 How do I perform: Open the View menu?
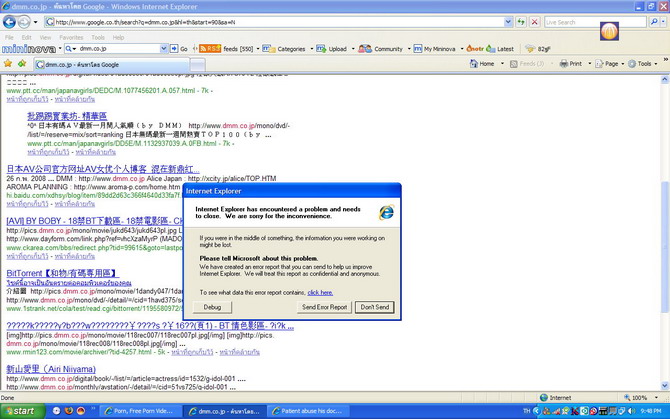(x=45, y=38)
